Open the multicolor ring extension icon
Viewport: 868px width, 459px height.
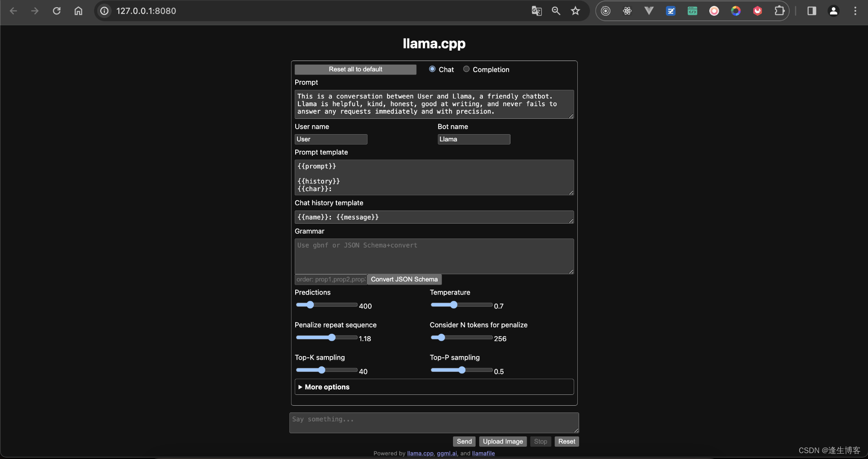[736, 11]
